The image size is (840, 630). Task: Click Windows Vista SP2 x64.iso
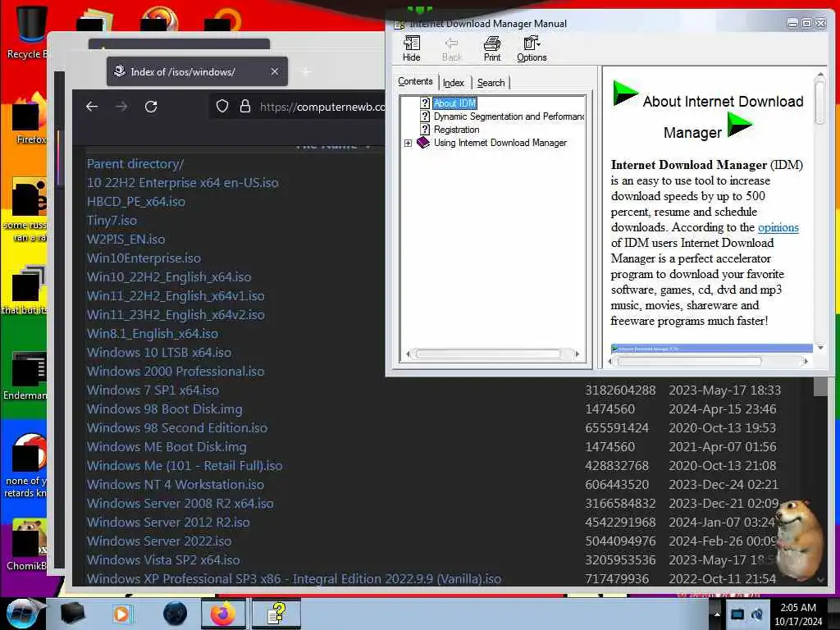[x=163, y=559]
